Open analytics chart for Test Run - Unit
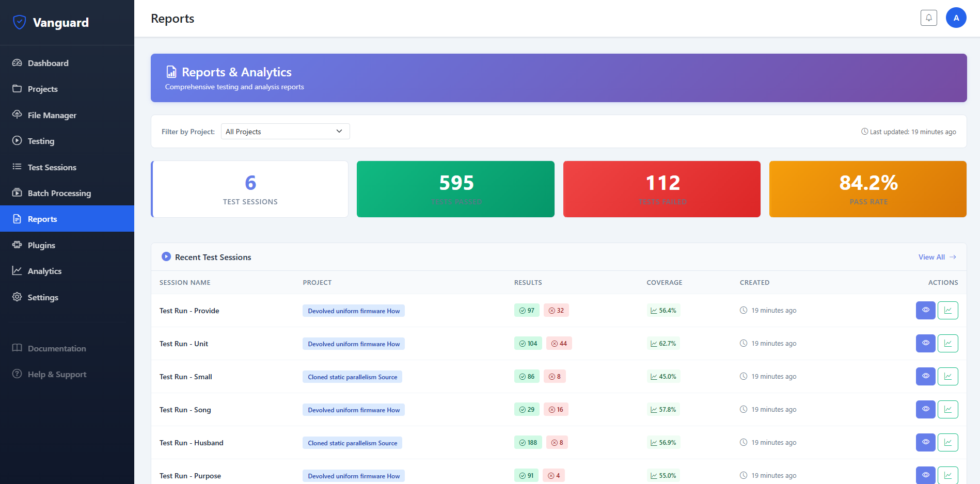This screenshot has height=484, width=980. [x=947, y=344]
